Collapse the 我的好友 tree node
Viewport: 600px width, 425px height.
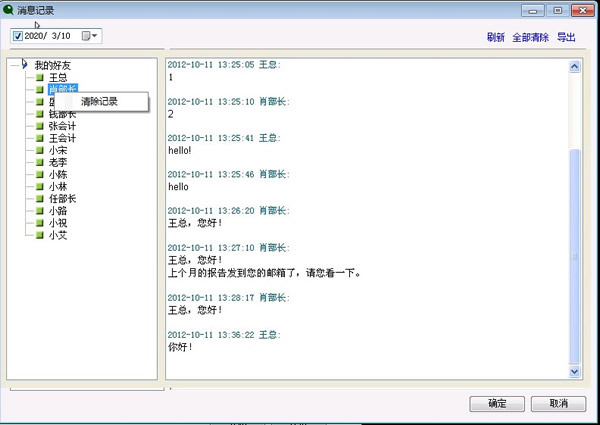(23, 65)
